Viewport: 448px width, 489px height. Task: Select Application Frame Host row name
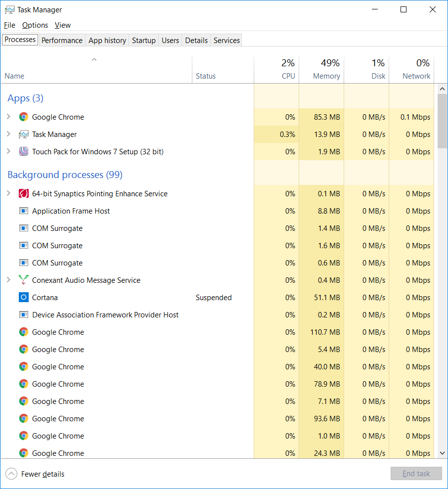pyautogui.click(x=71, y=211)
